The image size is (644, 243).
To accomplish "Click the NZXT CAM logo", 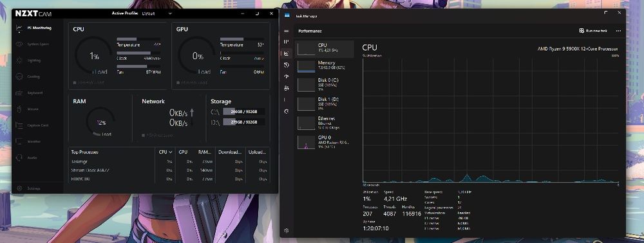I will pyautogui.click(x=33, y=14).
